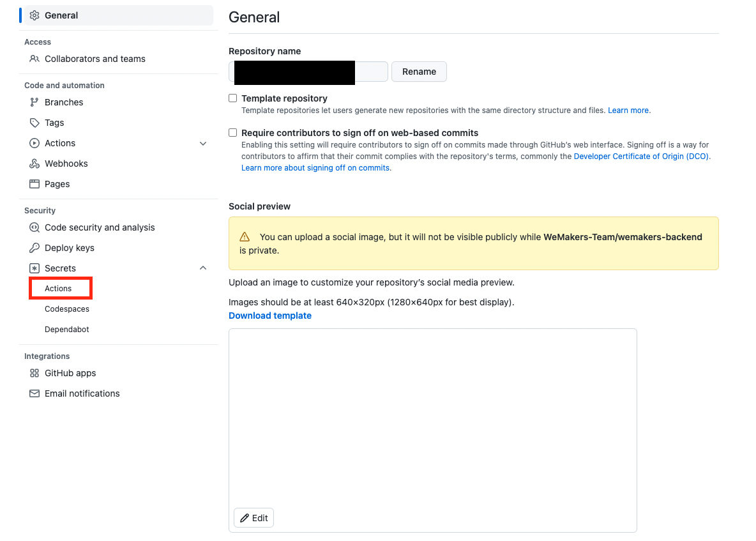Open Actions under the Secrets section
This screenshot has width=756, height=541.
point(60,288)
